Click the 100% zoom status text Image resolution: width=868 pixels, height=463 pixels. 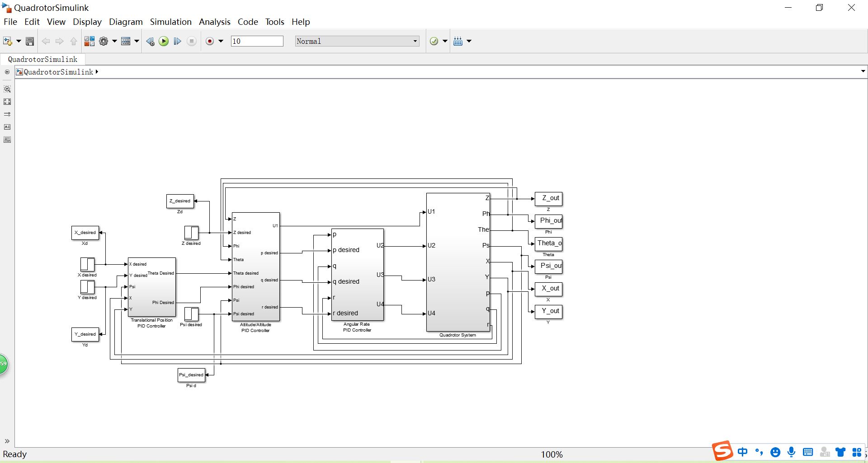pyautogui.click(x=552, y=454)
